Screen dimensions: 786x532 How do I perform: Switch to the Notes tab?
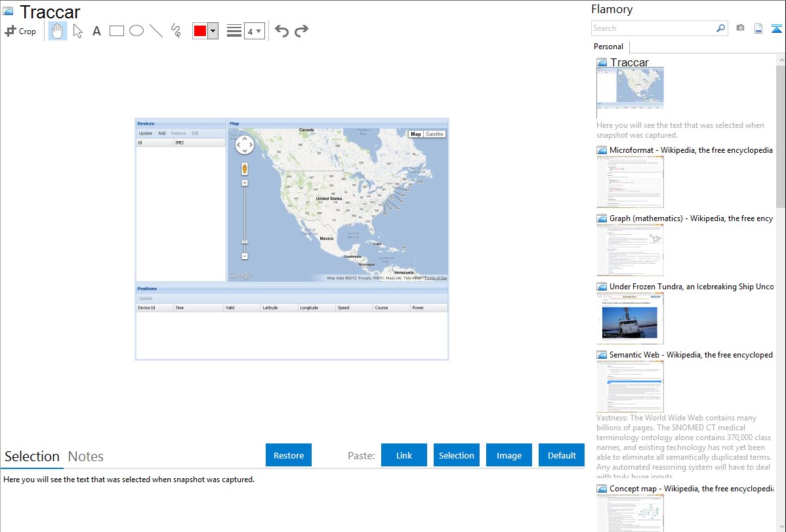(x=86, y=457)
